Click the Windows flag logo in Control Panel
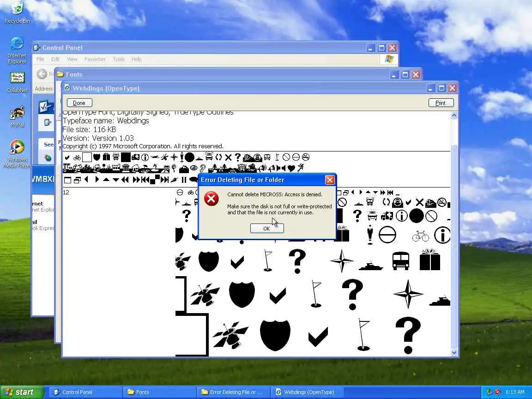This screenshot has height=399, width=532. point(389,59)
